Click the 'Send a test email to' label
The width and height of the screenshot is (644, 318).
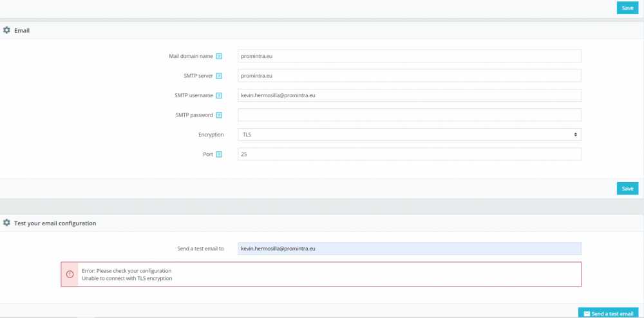pyautogui.click(x=200, y=248)
